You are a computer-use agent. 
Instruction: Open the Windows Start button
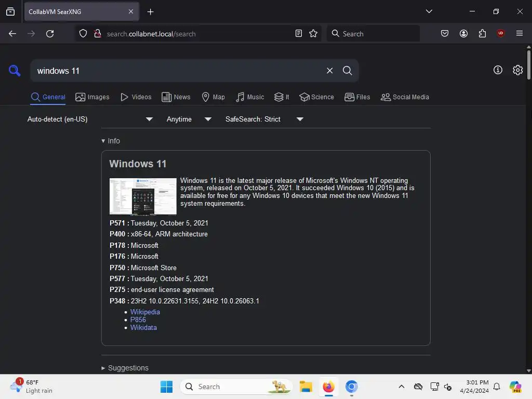[166, 387]
